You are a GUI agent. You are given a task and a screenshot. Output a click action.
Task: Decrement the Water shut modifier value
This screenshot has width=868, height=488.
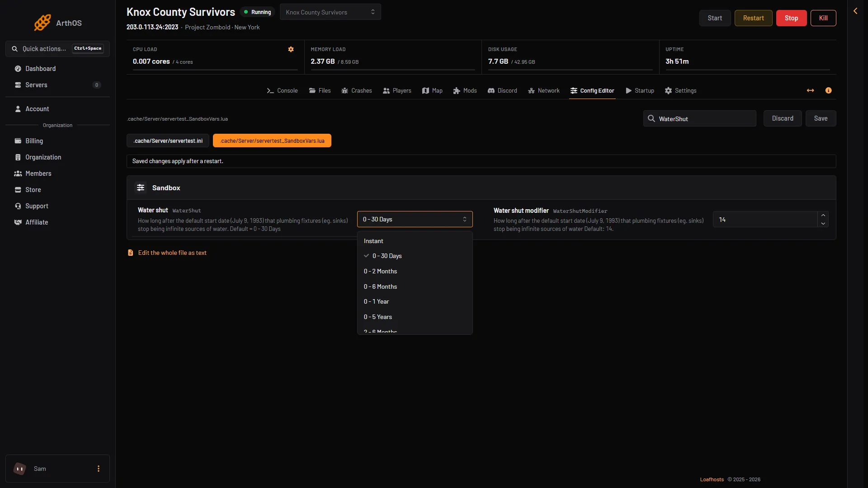point(823,223)
